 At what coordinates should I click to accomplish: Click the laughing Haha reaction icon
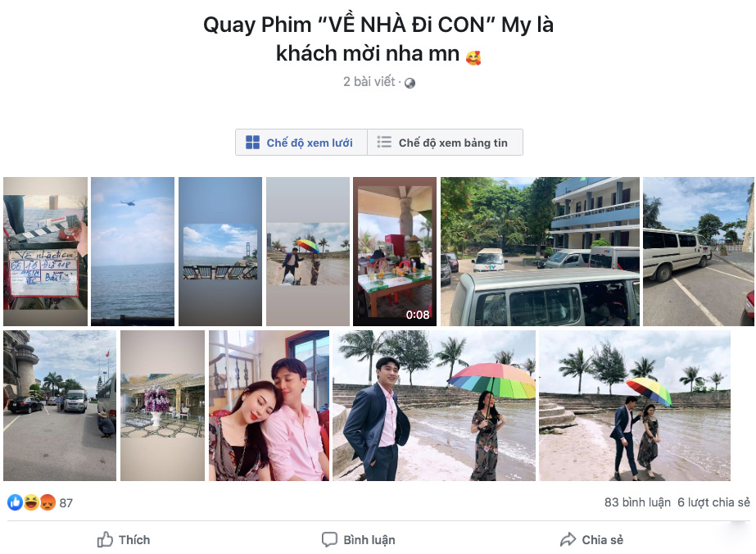point(31,502)
